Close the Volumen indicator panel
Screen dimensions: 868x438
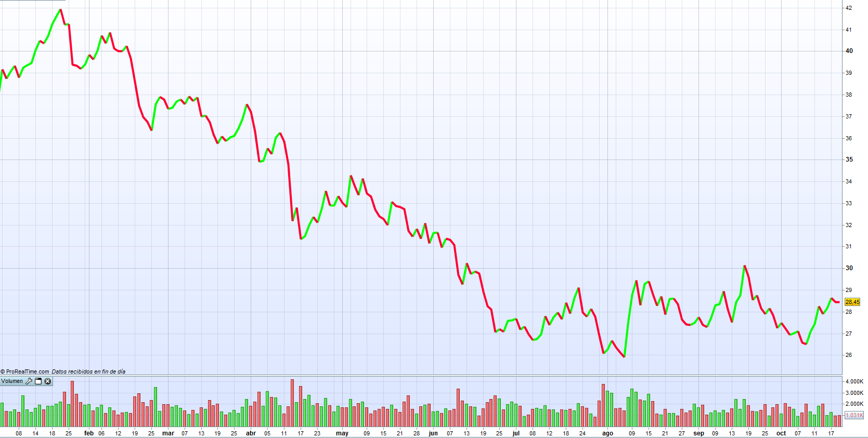coord(48,381)
